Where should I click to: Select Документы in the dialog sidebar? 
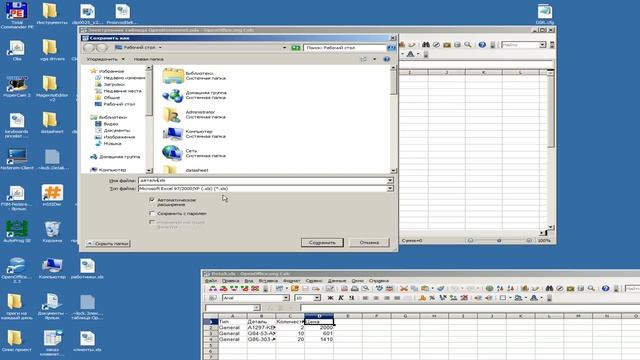point(116,131)
